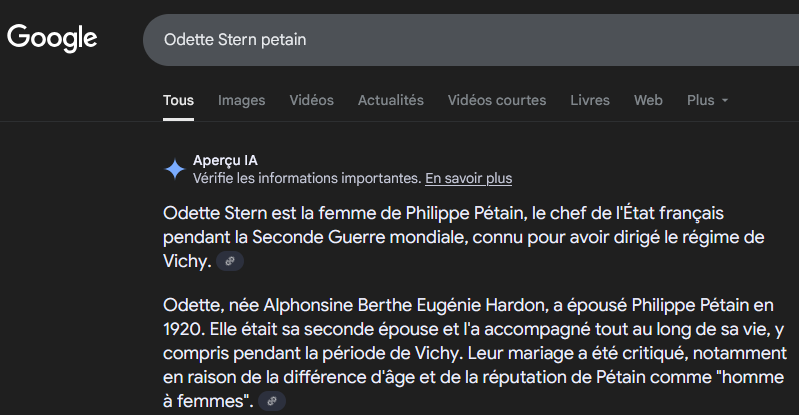Image resolution: width=799 pixels, height=415 pixels.
Task: Switch to the Livres tab
Action: point(589,100)
